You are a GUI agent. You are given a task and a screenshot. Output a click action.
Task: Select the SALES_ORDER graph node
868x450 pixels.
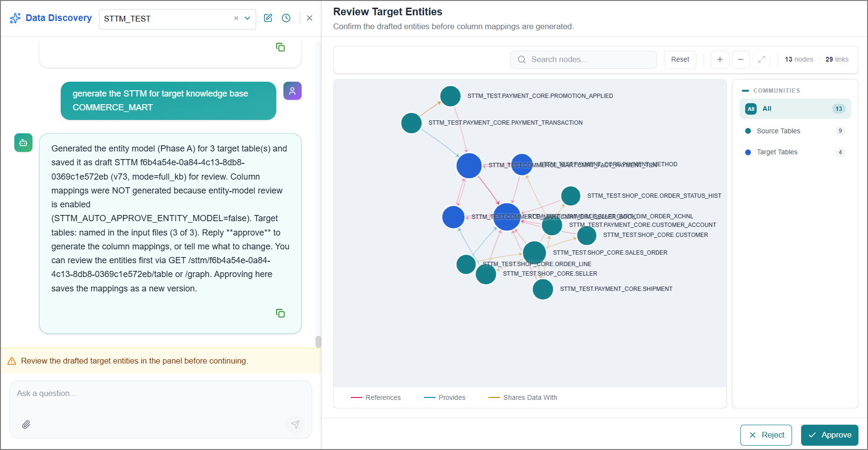pyautogui.click(x=534, y=253)
